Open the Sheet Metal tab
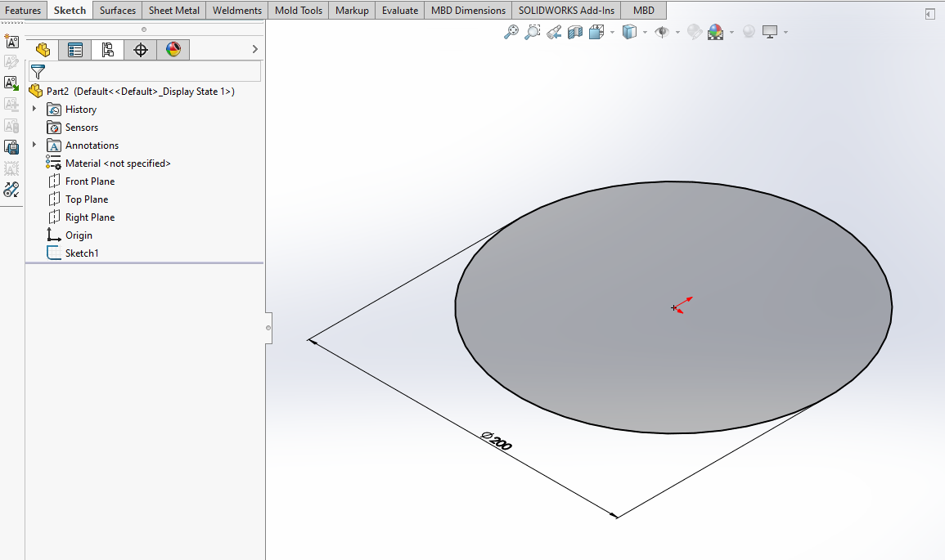The image size is (945, 560). point(173,11)
